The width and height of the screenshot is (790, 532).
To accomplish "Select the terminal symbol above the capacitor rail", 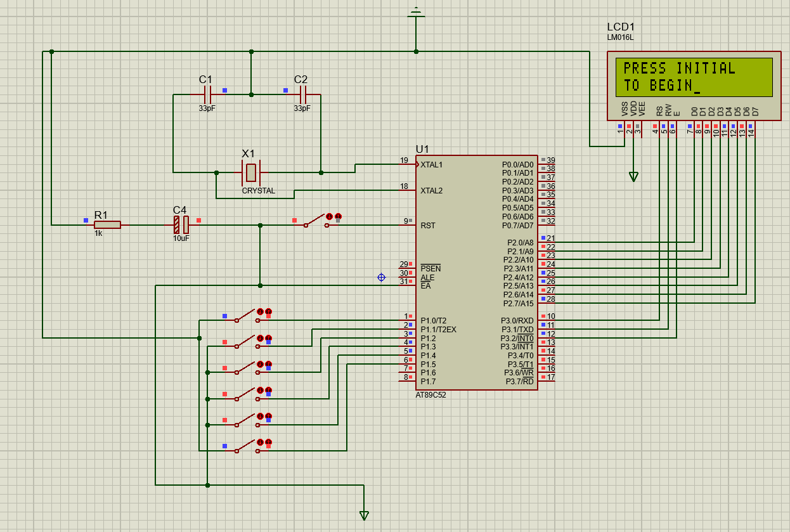I will click(x=416, y=13).
